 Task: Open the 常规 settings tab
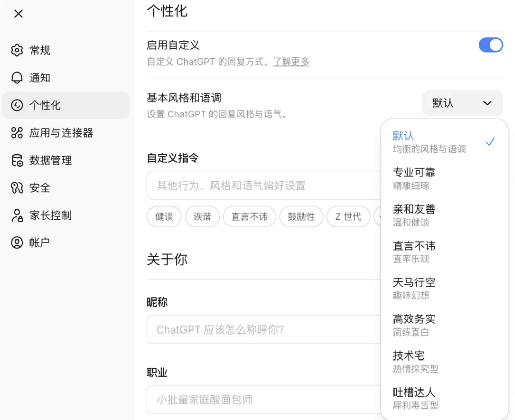coord(66,50)
